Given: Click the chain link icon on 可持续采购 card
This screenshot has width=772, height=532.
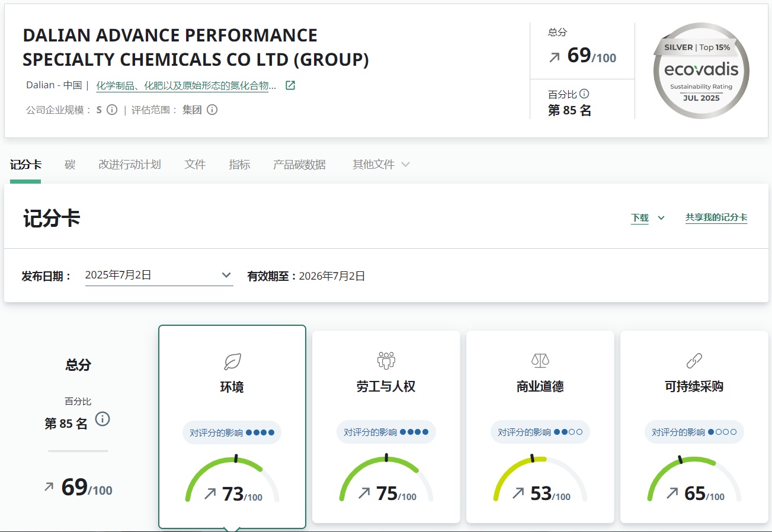Looking at the screenshot, I should (x=694, y=360).
